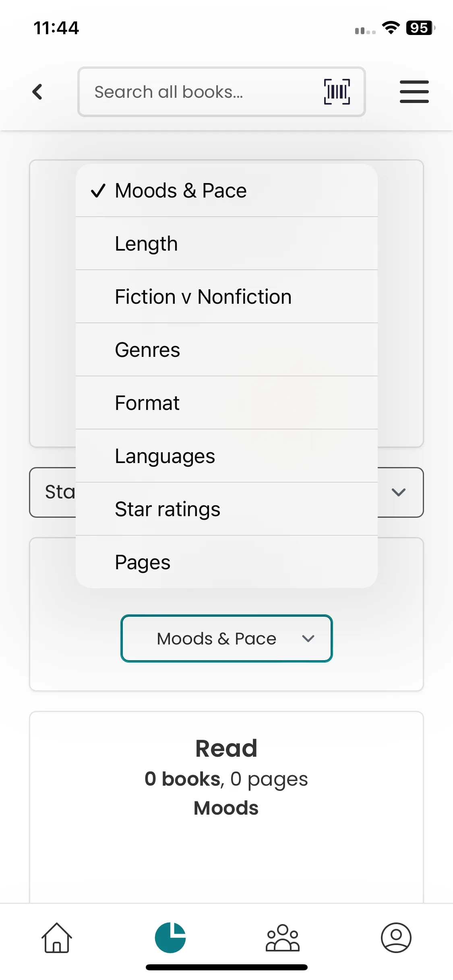453x980 pixels.
Task: Open the barcode scanner icon
Action: (337, 92)
